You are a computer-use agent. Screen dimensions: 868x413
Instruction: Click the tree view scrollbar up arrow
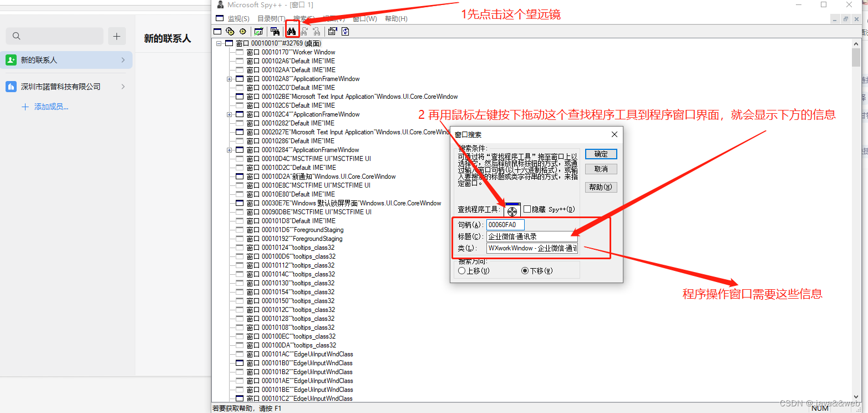tap(857, 43)
